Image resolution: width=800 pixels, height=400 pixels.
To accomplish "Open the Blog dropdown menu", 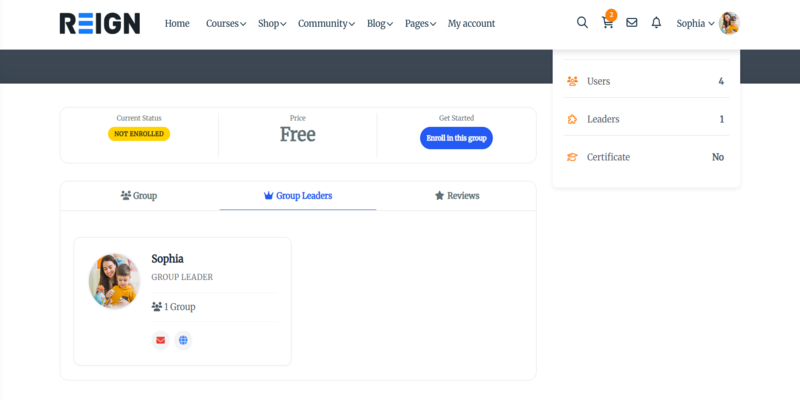I will click(380, 23).
